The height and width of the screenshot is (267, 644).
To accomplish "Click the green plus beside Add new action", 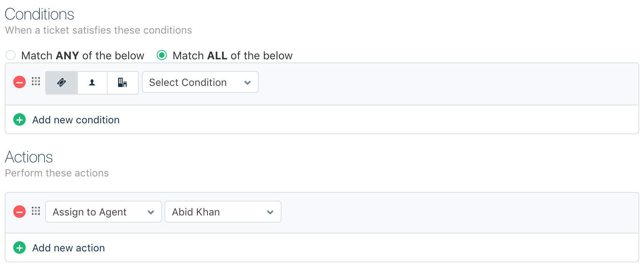I will click(19, 247).
